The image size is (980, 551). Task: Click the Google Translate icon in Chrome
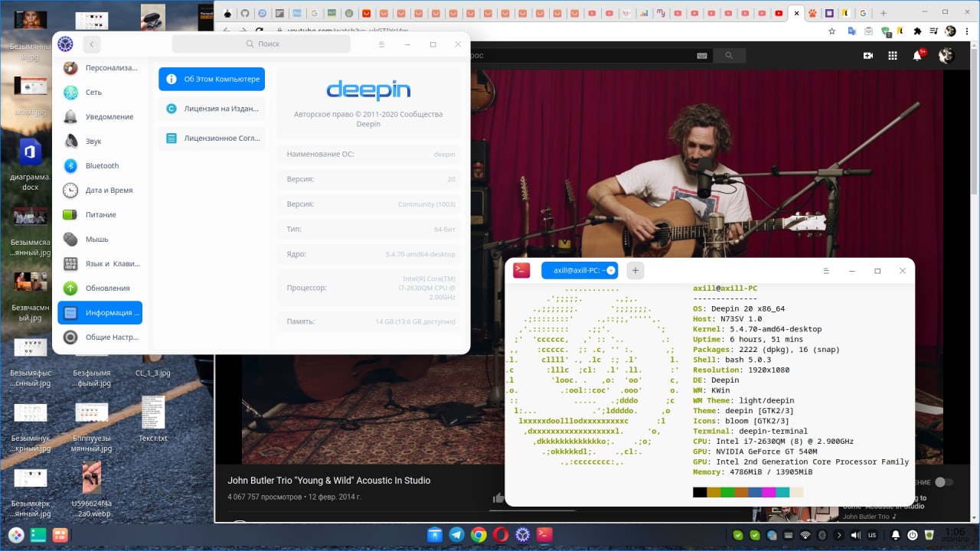tap(851, 31)
